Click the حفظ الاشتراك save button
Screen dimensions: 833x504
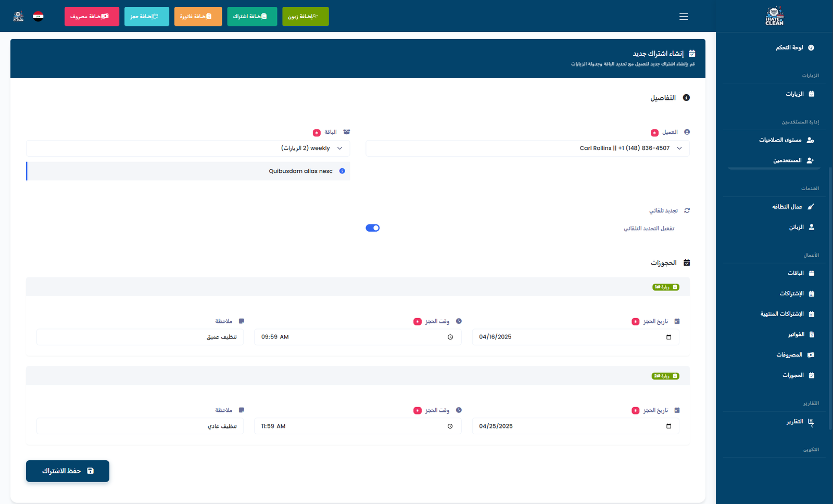coord(68,471)
